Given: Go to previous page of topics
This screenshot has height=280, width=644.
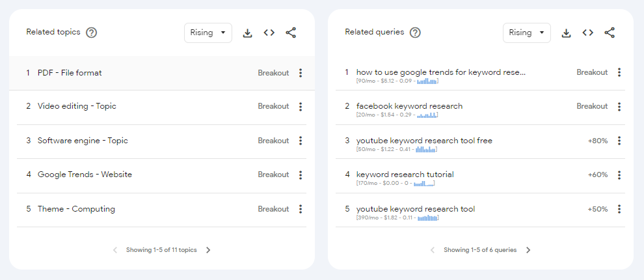Looking at the screenshot, I should (x=115, y=250).
